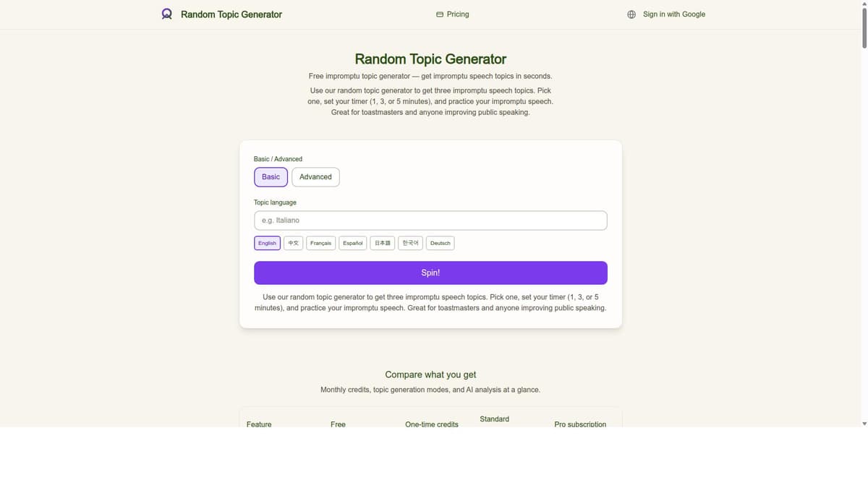Click the scrollbar down arrow
The height and width of the screenshot is (488, 868).
(864, 424)
